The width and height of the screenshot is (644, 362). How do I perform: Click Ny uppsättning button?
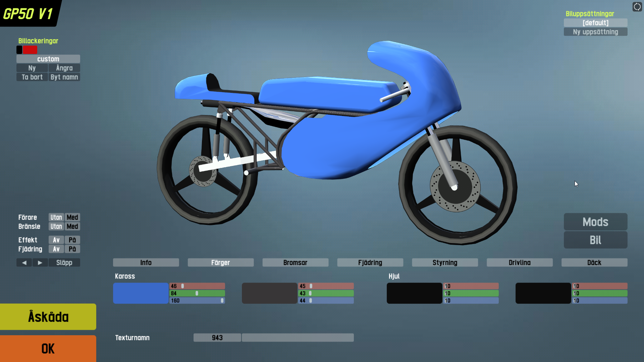click(595, 32)
